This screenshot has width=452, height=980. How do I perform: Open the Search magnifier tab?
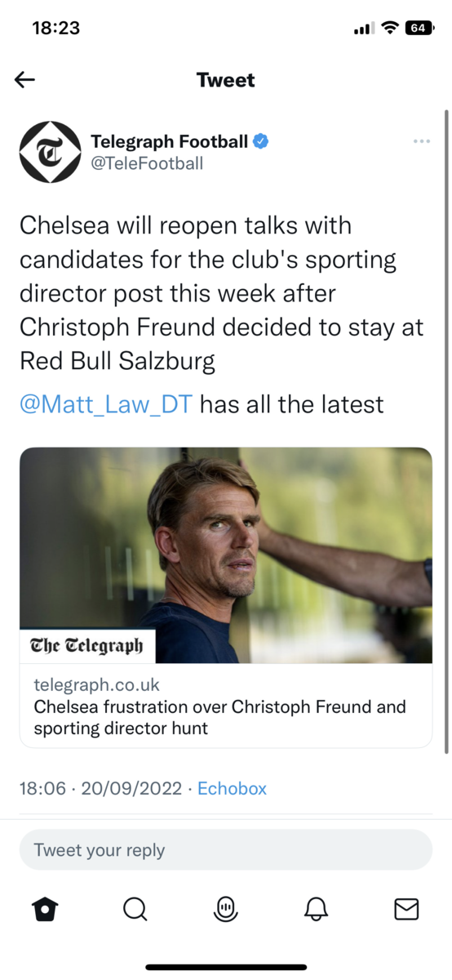(x=135, y=908)
